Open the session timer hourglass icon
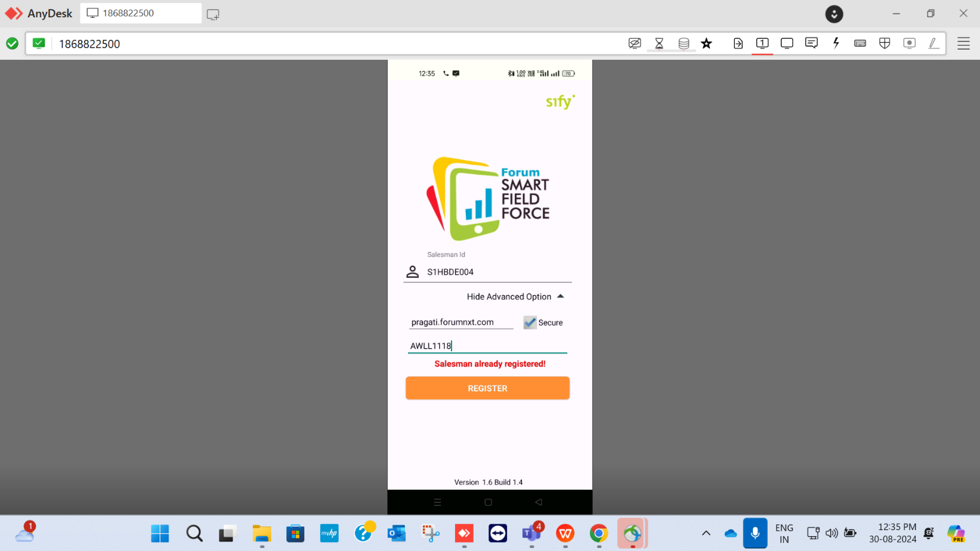This screenshot has width=980, height=551. pyautogui.click(x=659, y=44)
